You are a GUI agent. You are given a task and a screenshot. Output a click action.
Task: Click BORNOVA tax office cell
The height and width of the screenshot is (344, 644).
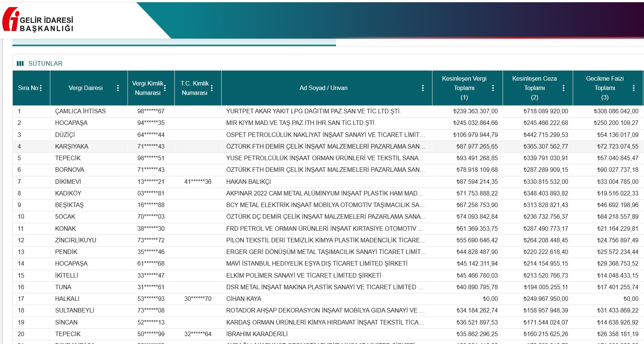coord(69,170)
